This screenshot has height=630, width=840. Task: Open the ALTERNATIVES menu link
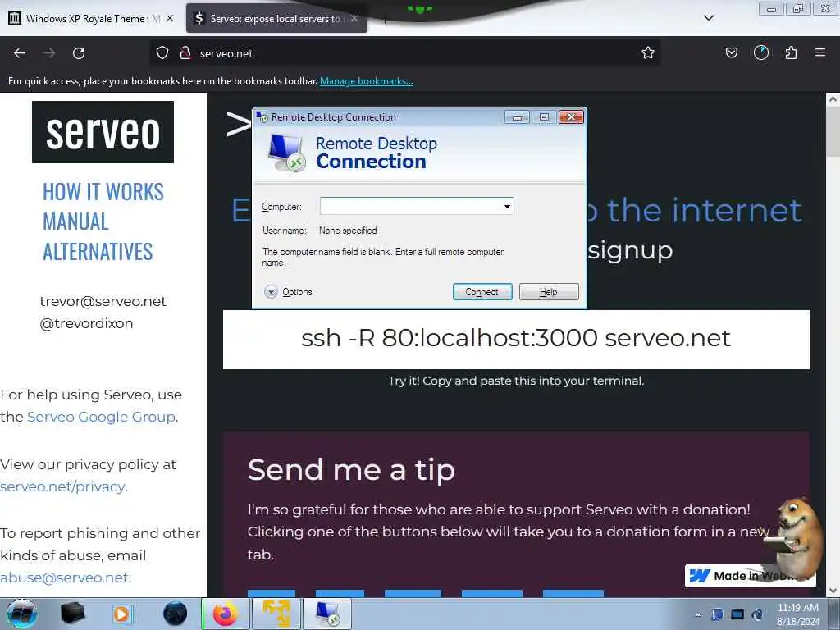(98, 252)
